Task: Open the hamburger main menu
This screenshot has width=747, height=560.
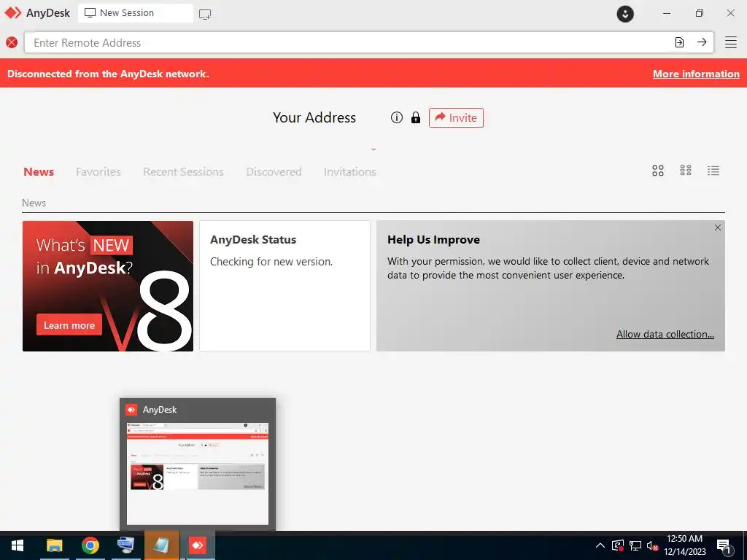Action: (731, 42)
